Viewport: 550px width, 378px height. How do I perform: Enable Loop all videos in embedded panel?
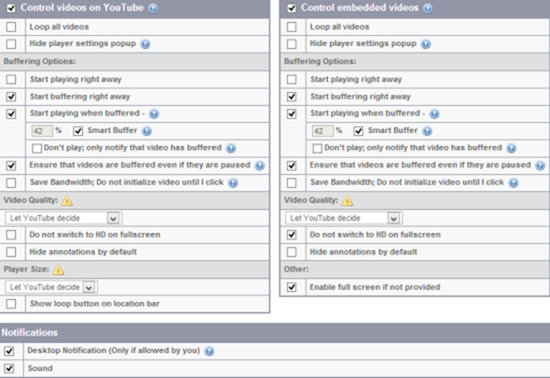click(x=291, y=27)
